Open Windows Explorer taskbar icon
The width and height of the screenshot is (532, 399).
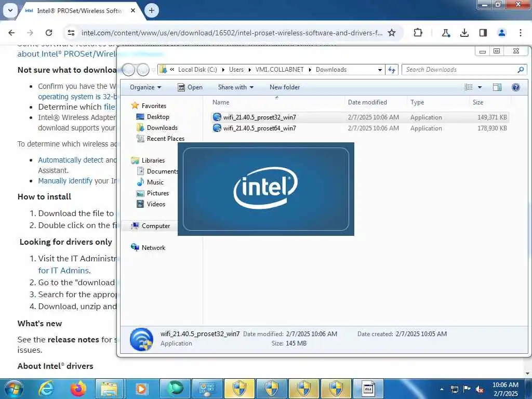pos(109,389)
